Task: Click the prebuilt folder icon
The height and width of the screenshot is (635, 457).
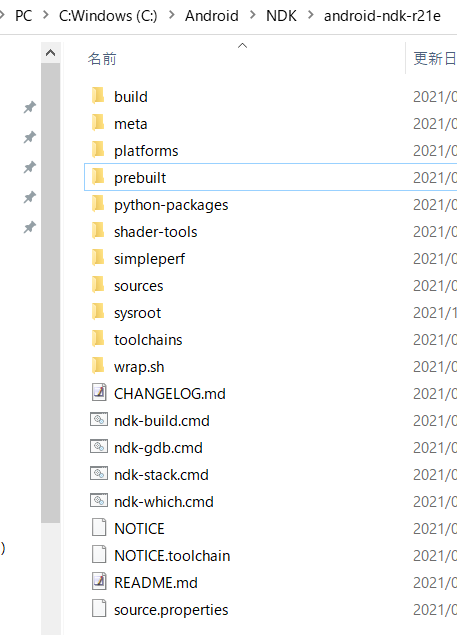Action: tap(98, 177)
